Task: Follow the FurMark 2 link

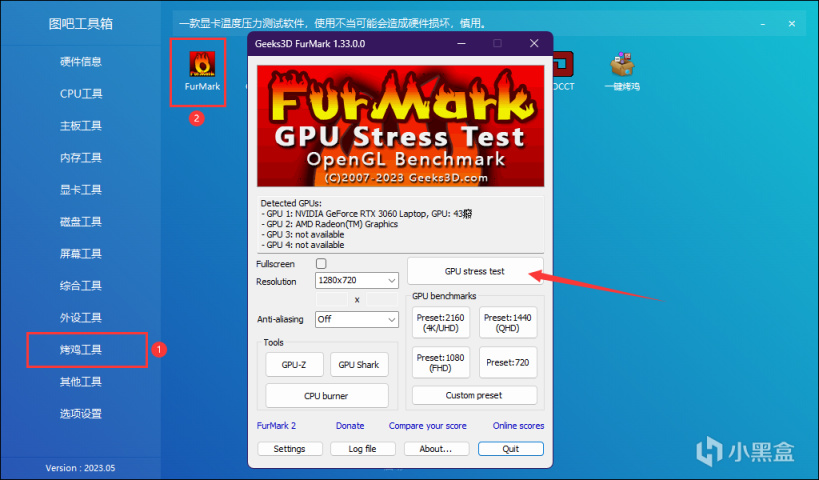Action: 276,426
